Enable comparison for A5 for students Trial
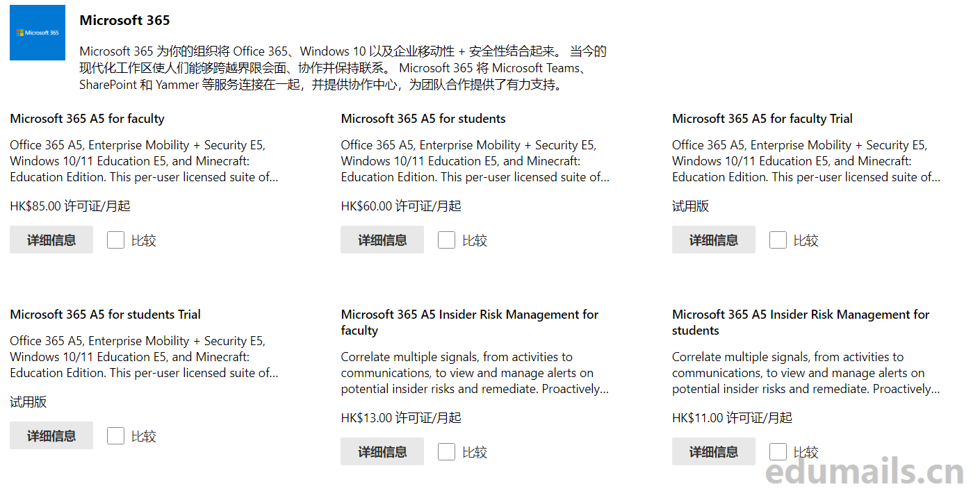Viewport: 980px width, 500px height. tap(115, 435)
